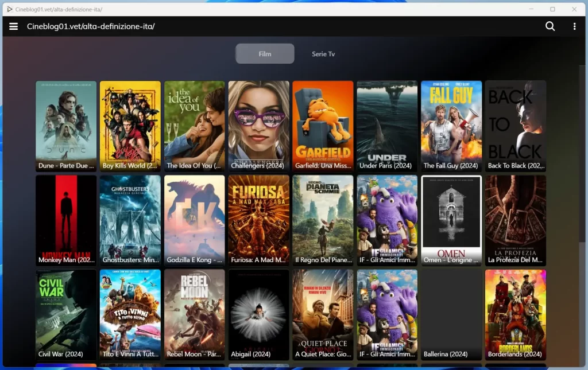Open IF - Gli Amici Immaginari in third row
This screenshot has height=370, width=588.
[x=387, y=315]
